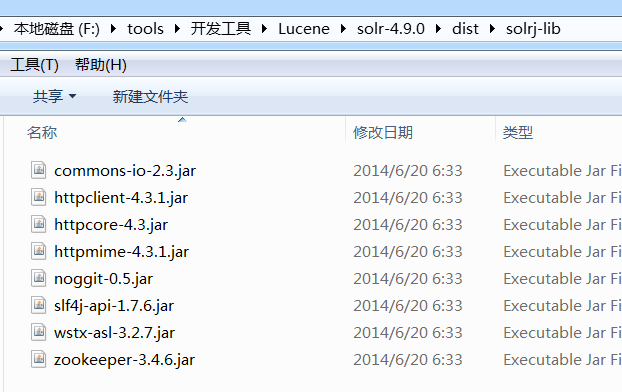Viewport: 622px width, 392px height.
Task: Select the file name httpclient-4.3.1.jar
Action: click(x=121, y=198)
